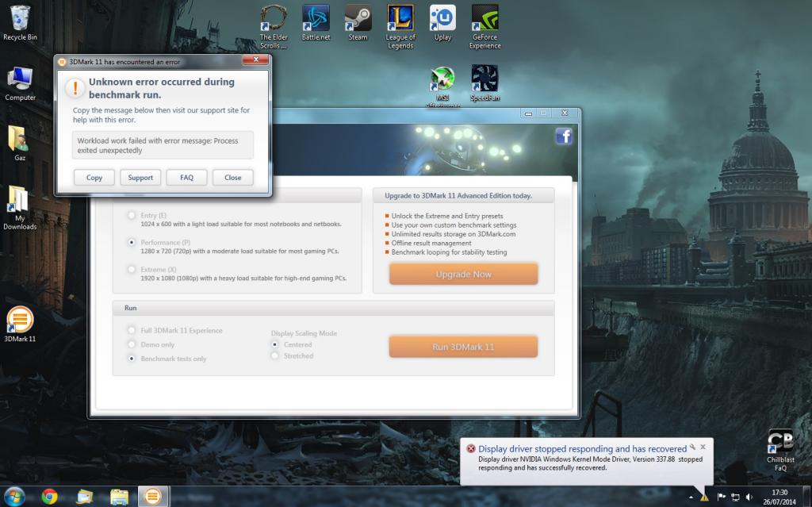Launch the Steam desktop shortcut
Viewport: 812px width, 507px height.
coord(358,23)
